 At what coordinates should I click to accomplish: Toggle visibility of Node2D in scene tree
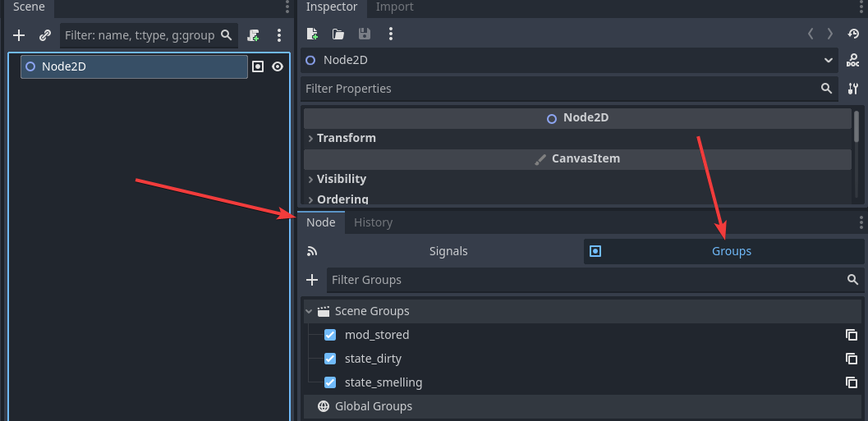tap(278, 66)
